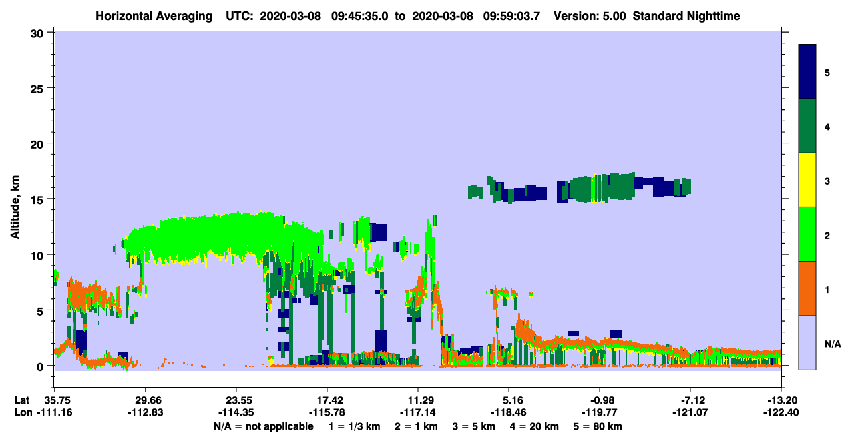The width and height of the screenshot is (868, 445).
Task: Click longitude value '-122.40'
Action: [x=781, y=412]
